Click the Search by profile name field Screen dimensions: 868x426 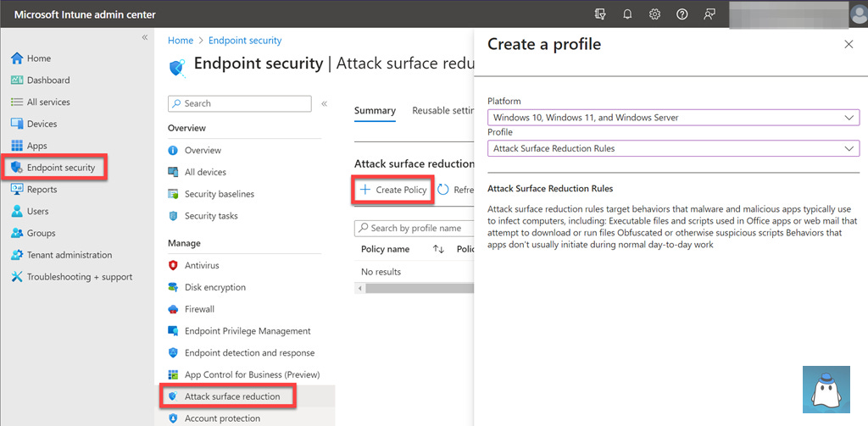[414, 228]
